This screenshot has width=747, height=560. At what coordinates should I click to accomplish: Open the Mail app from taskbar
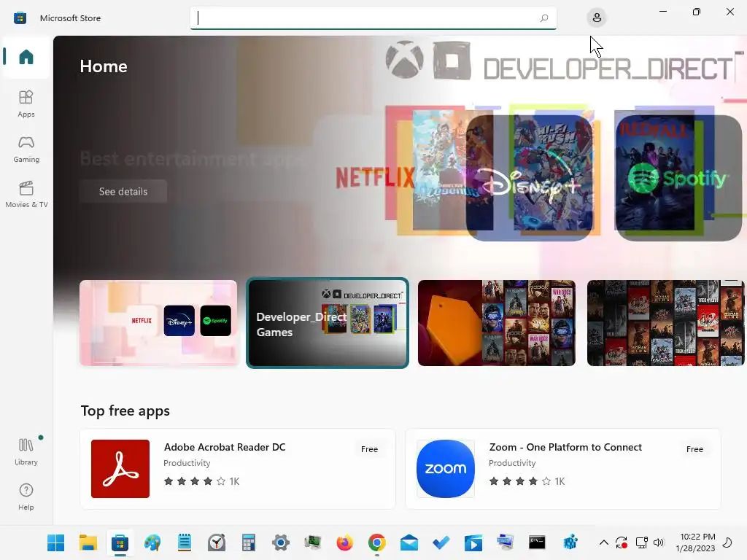[x=409, y=542]
